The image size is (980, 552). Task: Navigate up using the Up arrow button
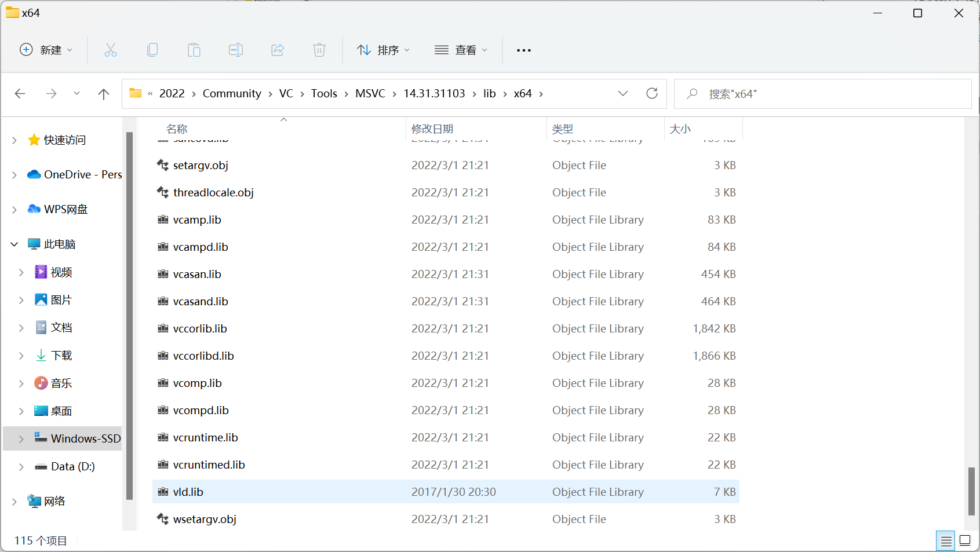point(104,93)
